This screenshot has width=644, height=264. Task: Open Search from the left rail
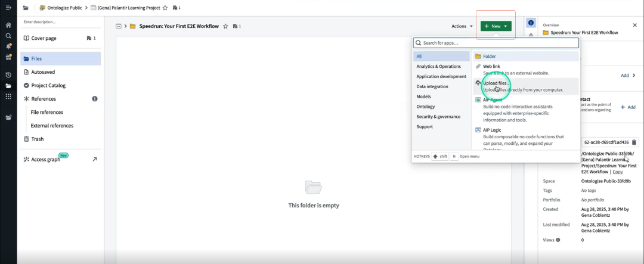[x=8, y=36]
